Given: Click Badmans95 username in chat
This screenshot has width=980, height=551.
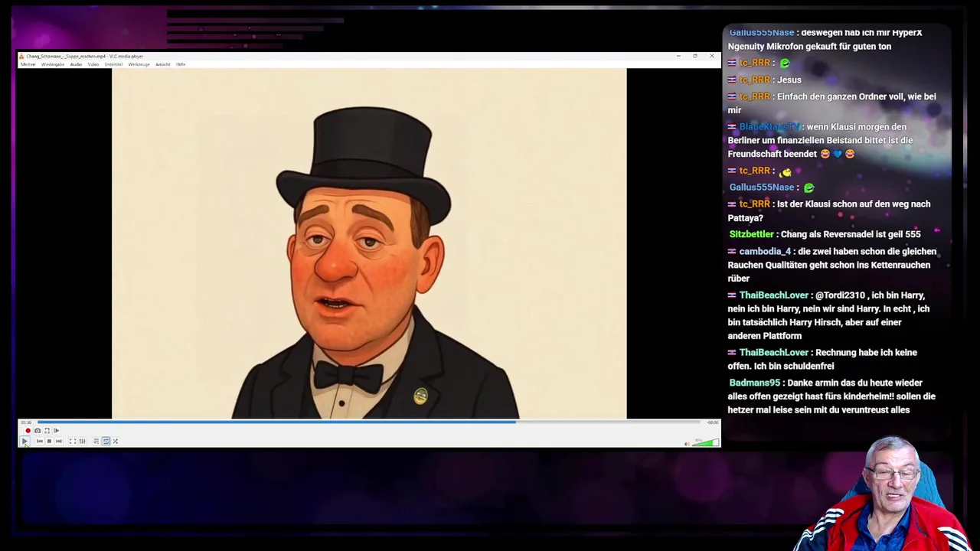Looking at the screenshot, I should tap(754, 383).
